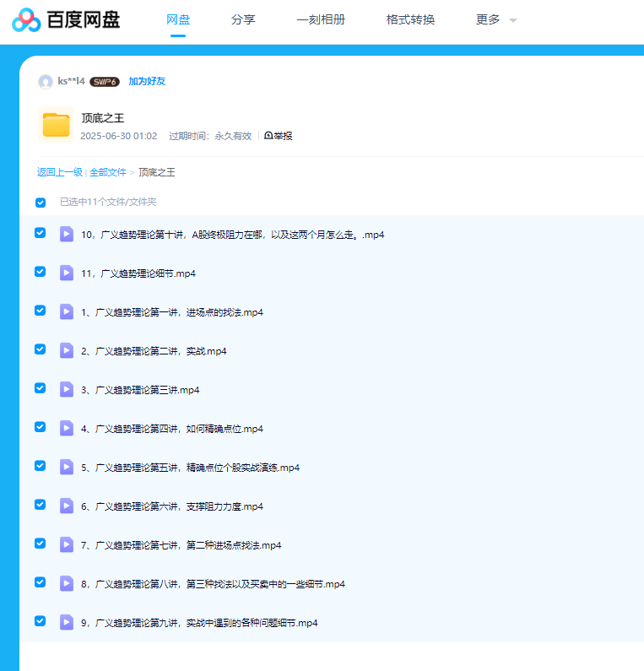Viewport: 644px width, 671px height.
Task: Open 2、广义趋势理论第二讲，实战.mp4
Action: click(154, 351)
